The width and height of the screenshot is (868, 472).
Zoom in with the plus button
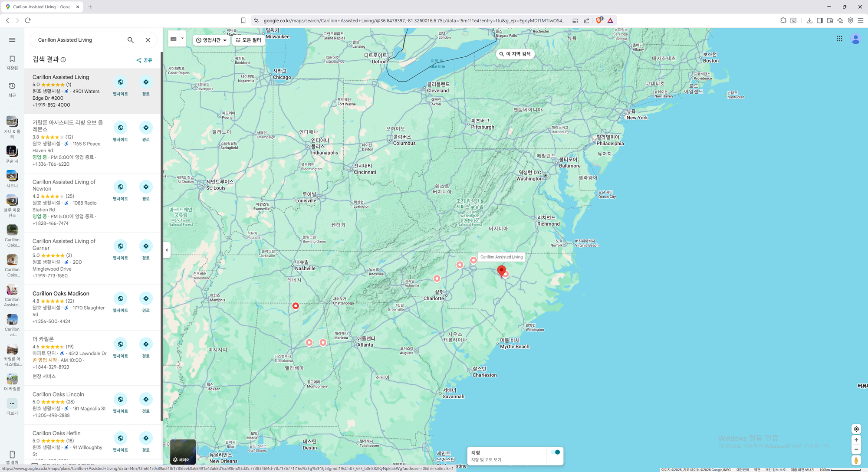pos(856,440)
